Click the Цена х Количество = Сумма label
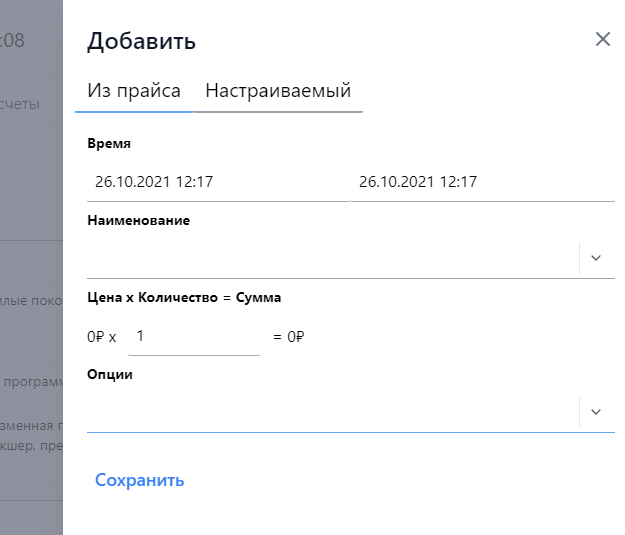The width and height of the screenshot is (625, 535). pyautogui.click(x=184, y=297)
